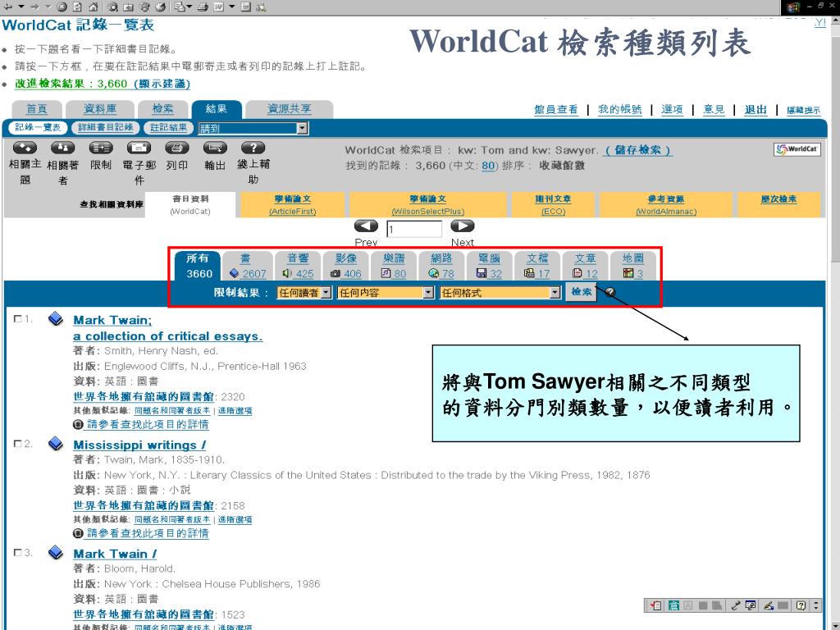Screen dimensions: 840x630
Task: Open the 線上輔助 help icon
Action: pos(253,148)
